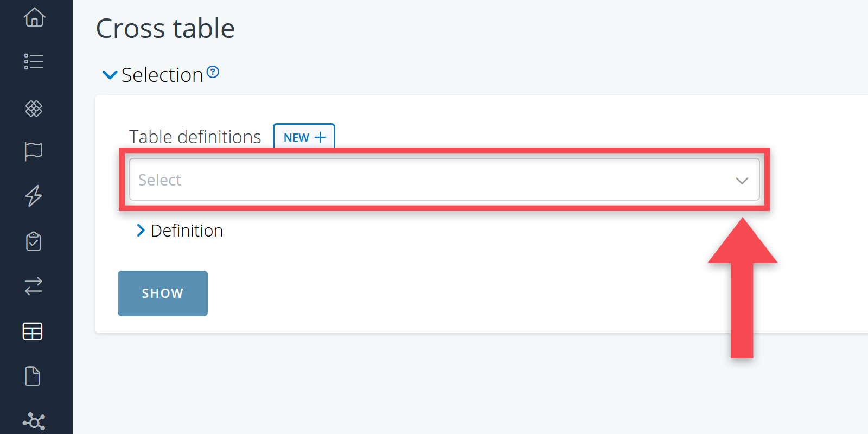The image size is (868, 434).
Task: Open the diamond grid sidebar icon
Action: coord(34,108)
